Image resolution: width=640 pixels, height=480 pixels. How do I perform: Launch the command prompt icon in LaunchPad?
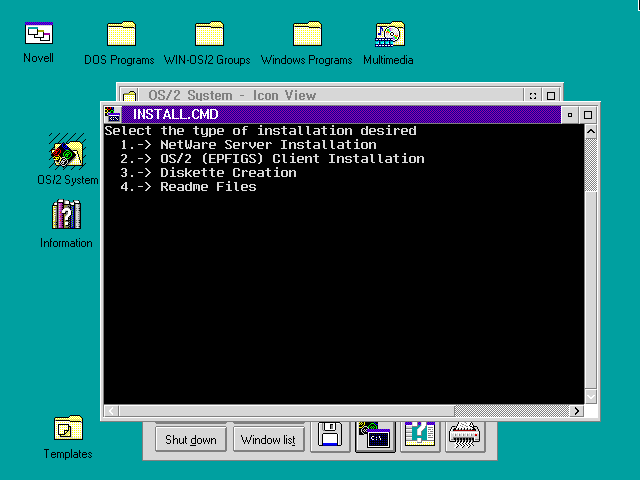375,436
